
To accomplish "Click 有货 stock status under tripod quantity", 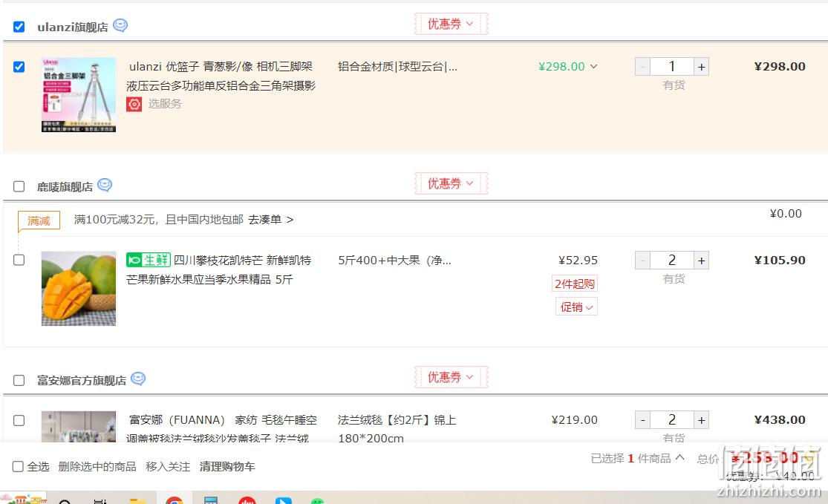I will pos(674,85).
